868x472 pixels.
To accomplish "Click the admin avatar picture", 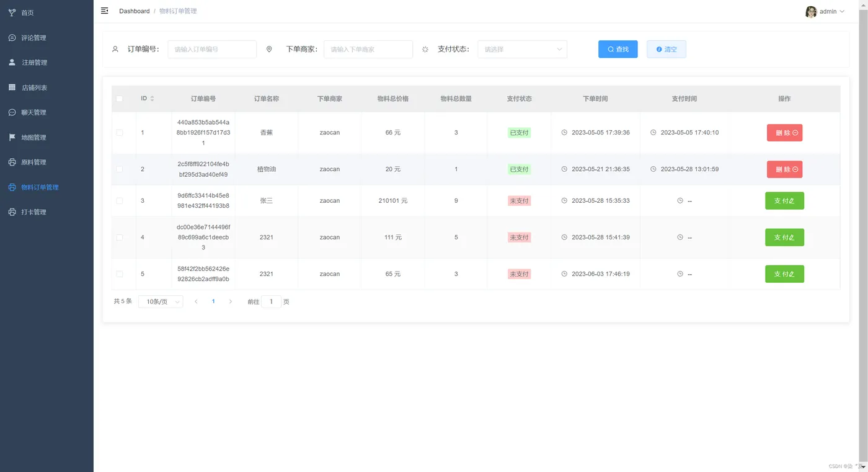I will pos(811,12).
